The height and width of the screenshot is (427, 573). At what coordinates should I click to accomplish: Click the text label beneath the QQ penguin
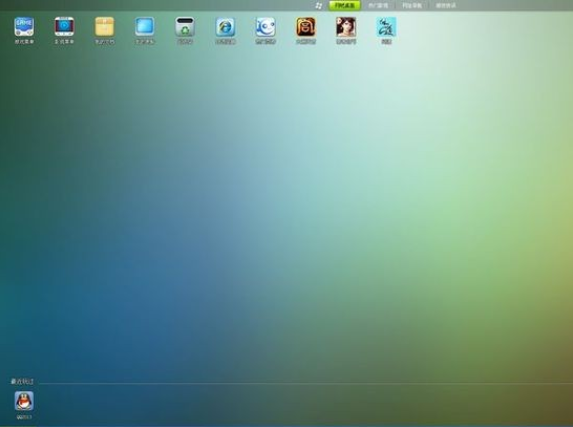pos(24,417)
